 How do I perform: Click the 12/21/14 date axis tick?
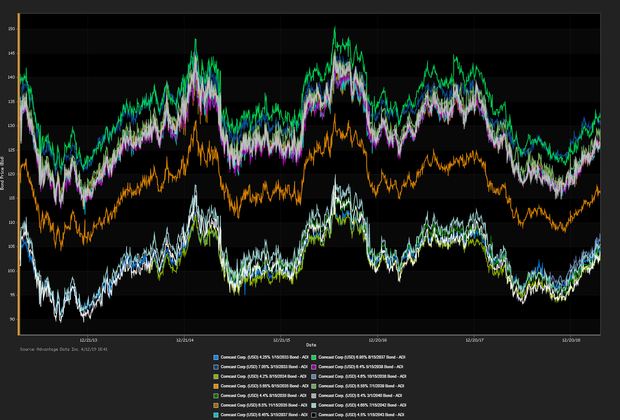pyautogui.click(x=185, y=340)
